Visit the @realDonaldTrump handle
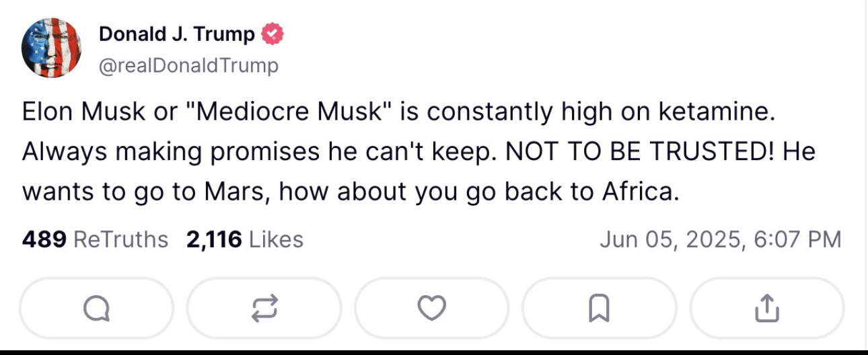Image resolution: width=868 pixels, height=355 pixels. [x=188, y=65]
